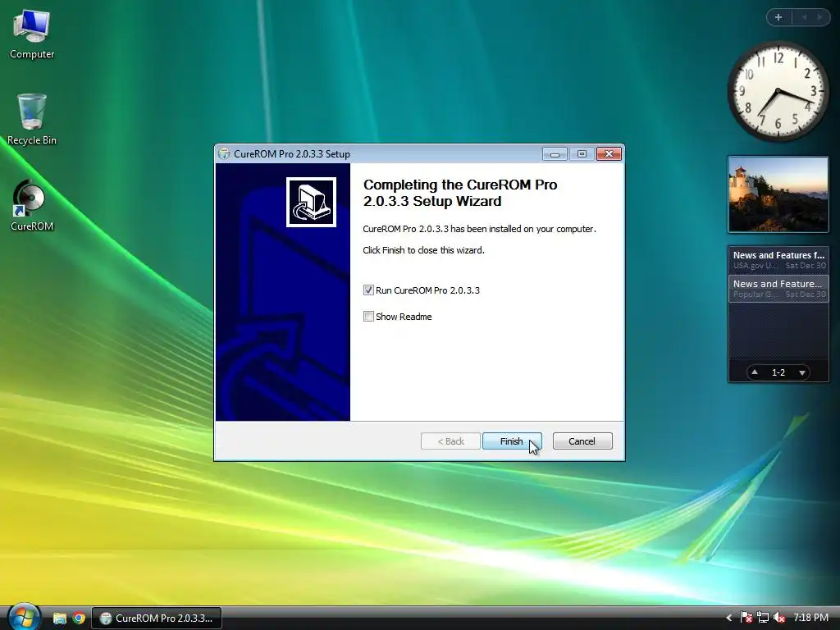The image size is (840, 630).
Task: Show hidden tray icons arrow
Action: (728, 619)
